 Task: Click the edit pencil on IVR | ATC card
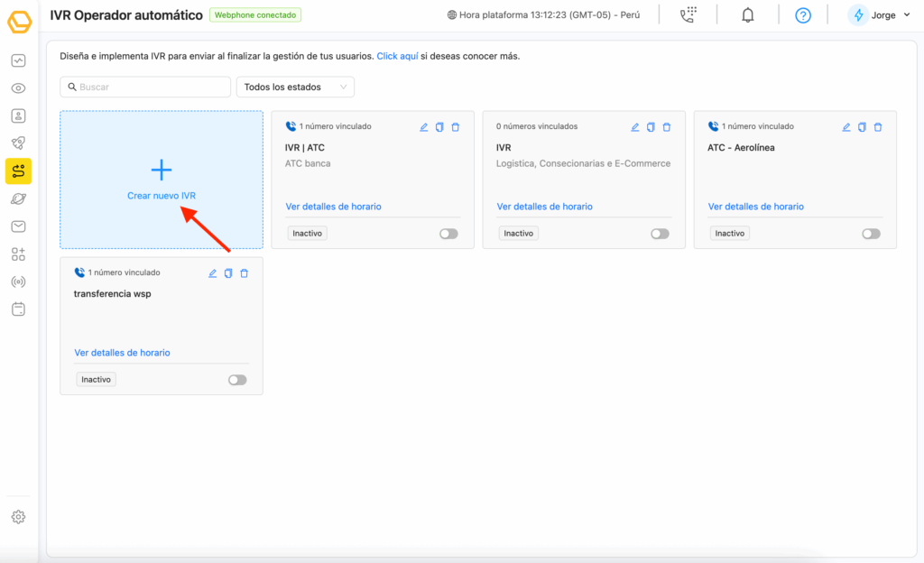point(424,127)
